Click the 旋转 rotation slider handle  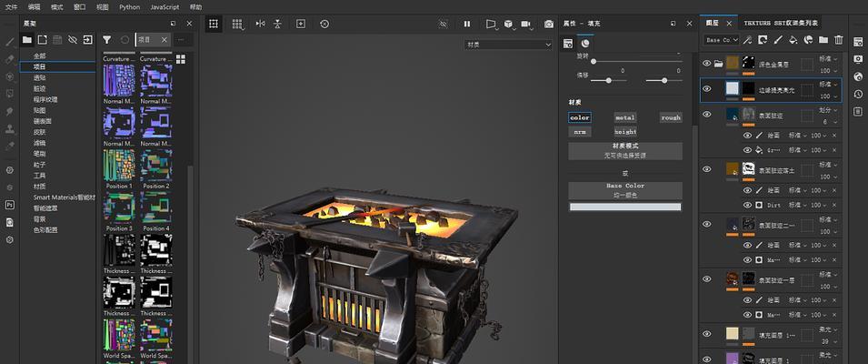593,62
